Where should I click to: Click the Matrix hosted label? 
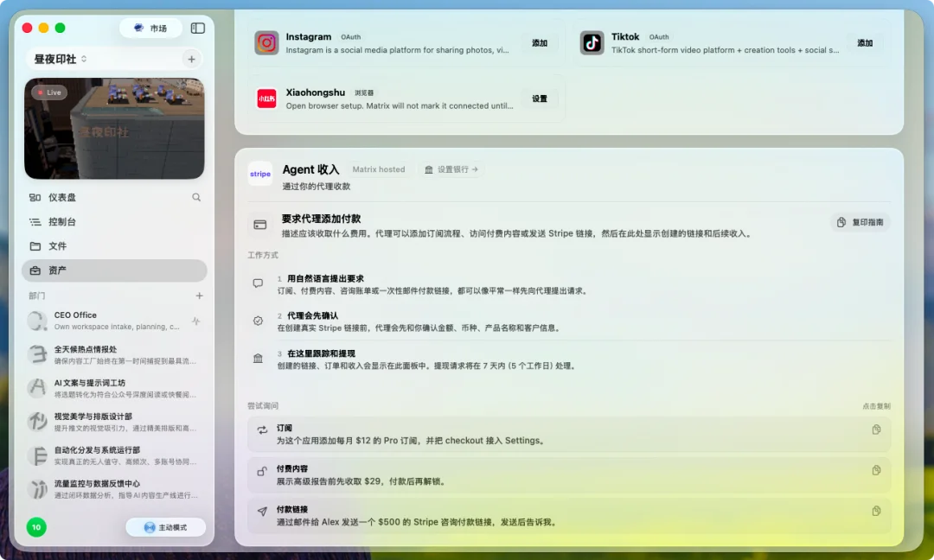click(378, 169)
